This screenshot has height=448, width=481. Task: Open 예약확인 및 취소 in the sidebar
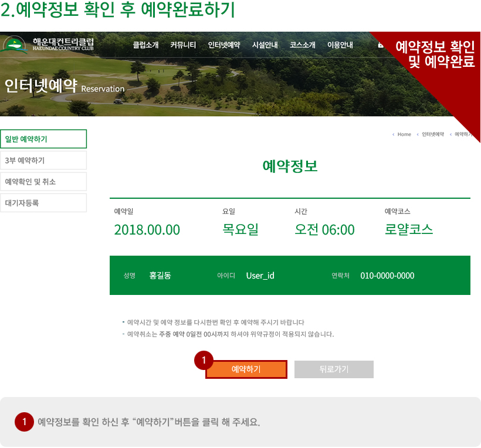click(43, 181)
